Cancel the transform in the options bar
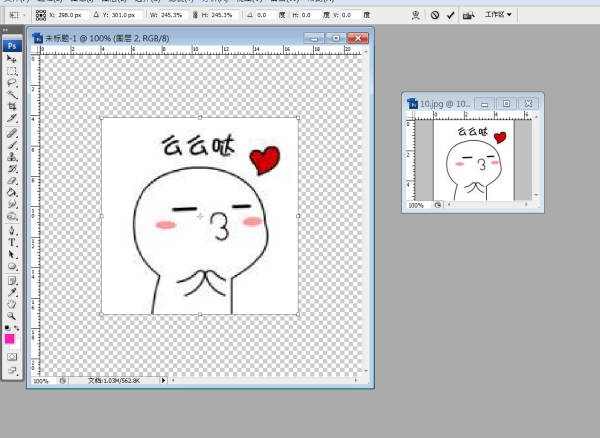 435,15
